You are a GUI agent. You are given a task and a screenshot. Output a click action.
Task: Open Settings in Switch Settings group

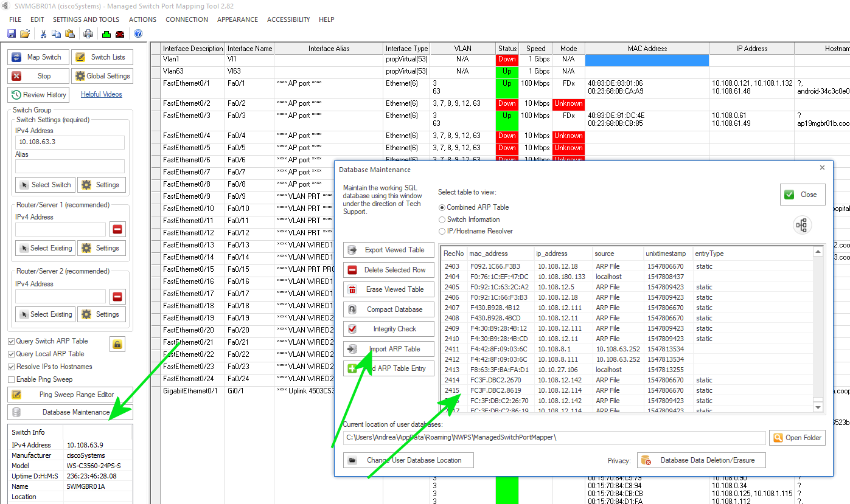pyautogui.click(x=101, y=185)
